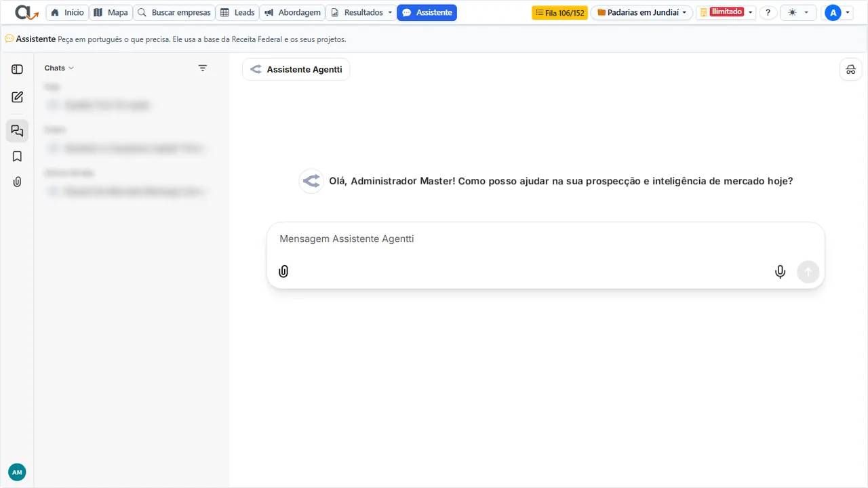Open the chat filter icon
Viewport: 868px width, 488px height.
point(202,68)
